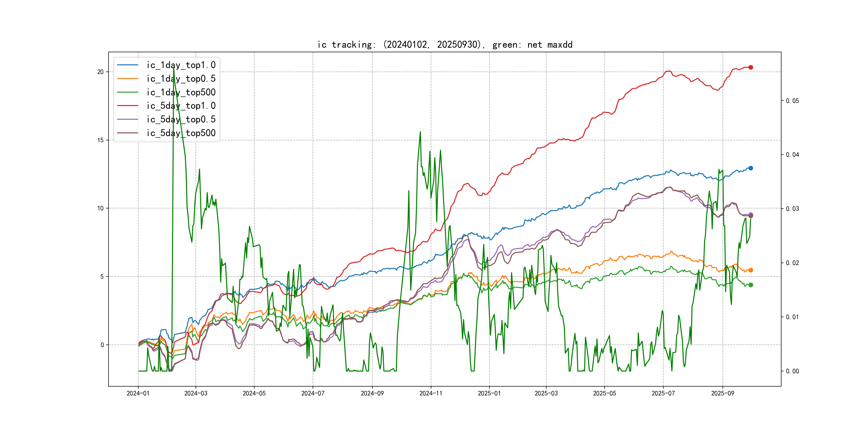Click the blue legend line for ic_1day_top1.0
The image size is (868, 434).
click(x=127, y=65)
